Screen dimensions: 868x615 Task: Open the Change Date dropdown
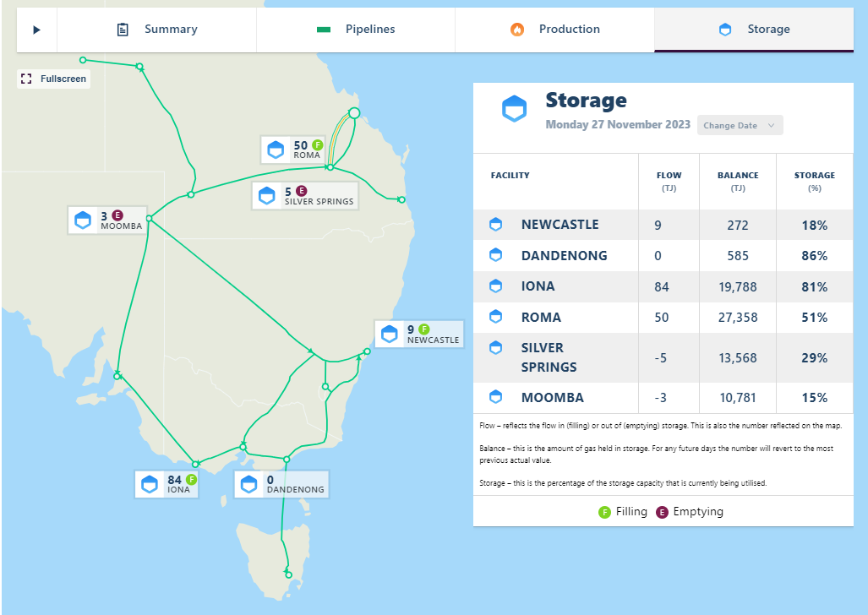coord(740,125)
